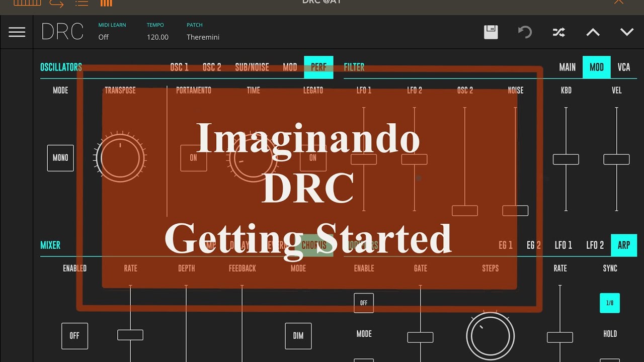Save patch with the floppy disk icon
The width and height of the screenshot is (644, 362).
(491, 32)
